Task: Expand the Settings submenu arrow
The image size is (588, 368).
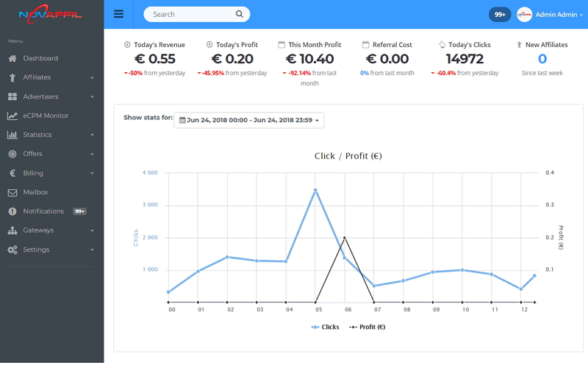Action: point(92,250)
